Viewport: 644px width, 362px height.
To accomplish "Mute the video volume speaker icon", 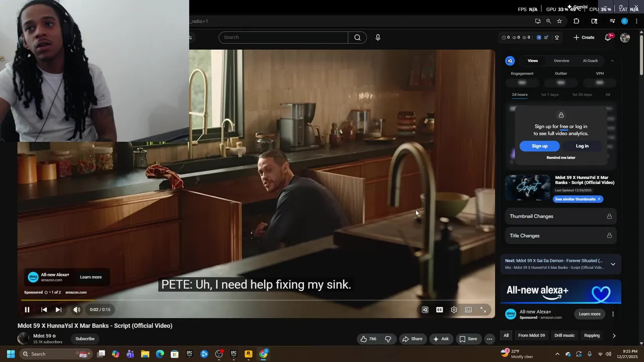I will pyautogui.click(x=76, y=310).
